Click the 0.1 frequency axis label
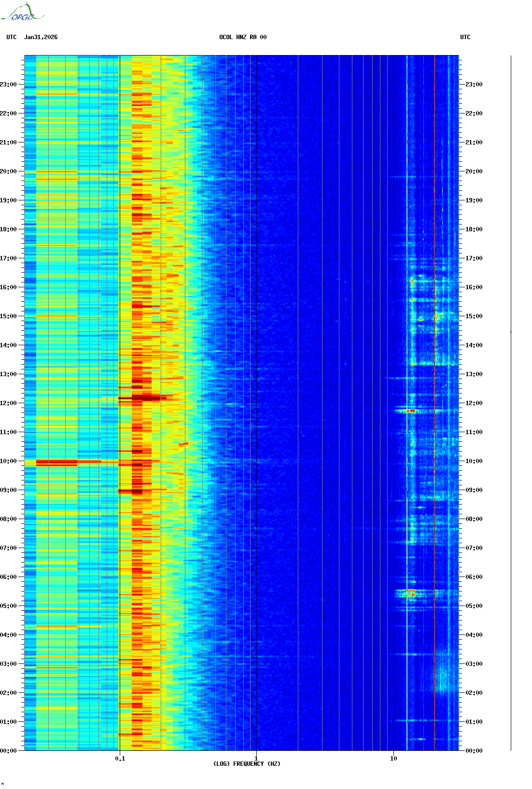The height and width of the screenshot is (789, 532). [120, 759]
